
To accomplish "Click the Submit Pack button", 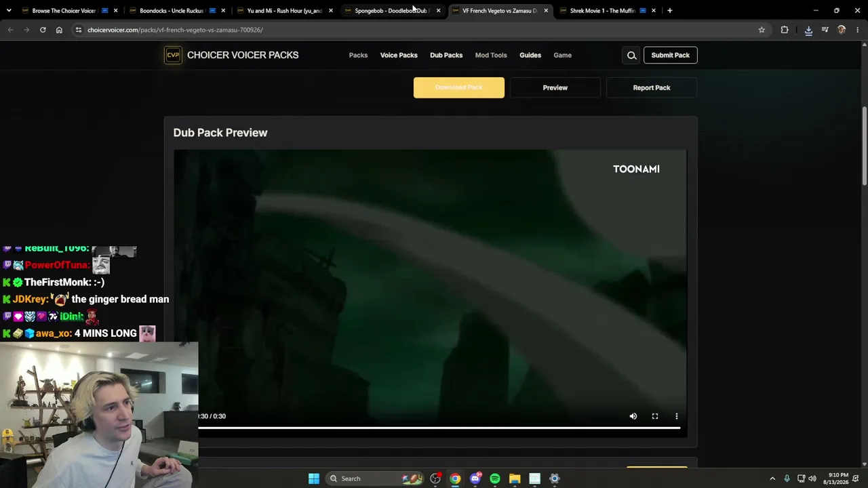I will point(670,56).
